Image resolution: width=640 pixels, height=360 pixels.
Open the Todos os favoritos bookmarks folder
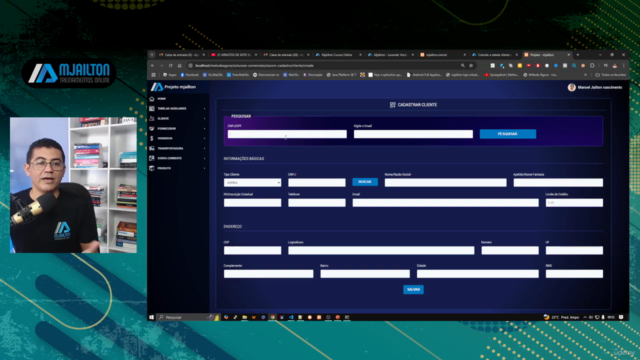point(611,75)
